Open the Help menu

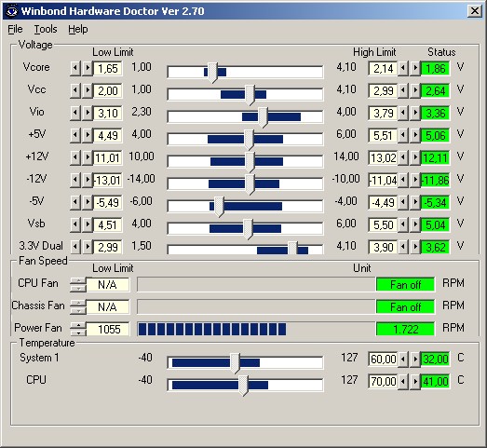pyautogui.click(x=78, y=29)
